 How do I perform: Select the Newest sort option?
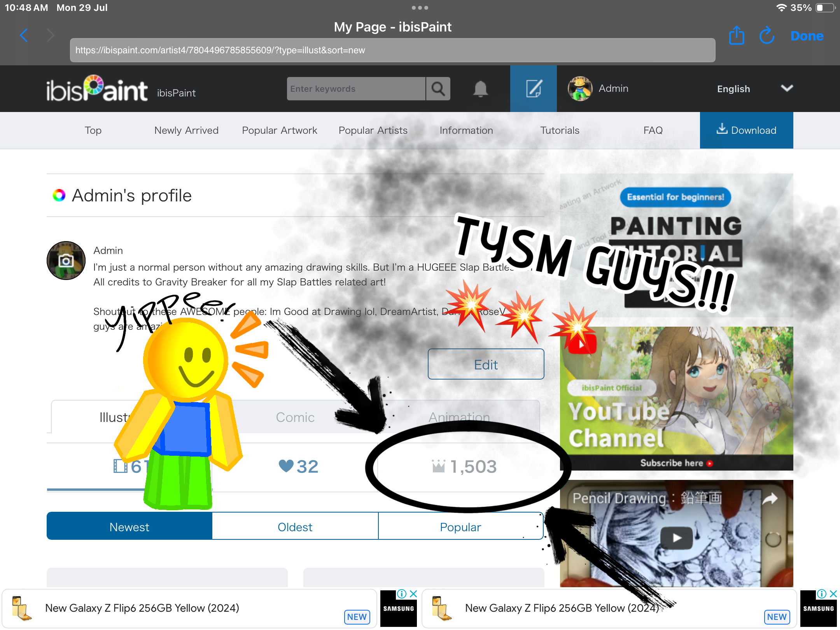pos(129,527)
